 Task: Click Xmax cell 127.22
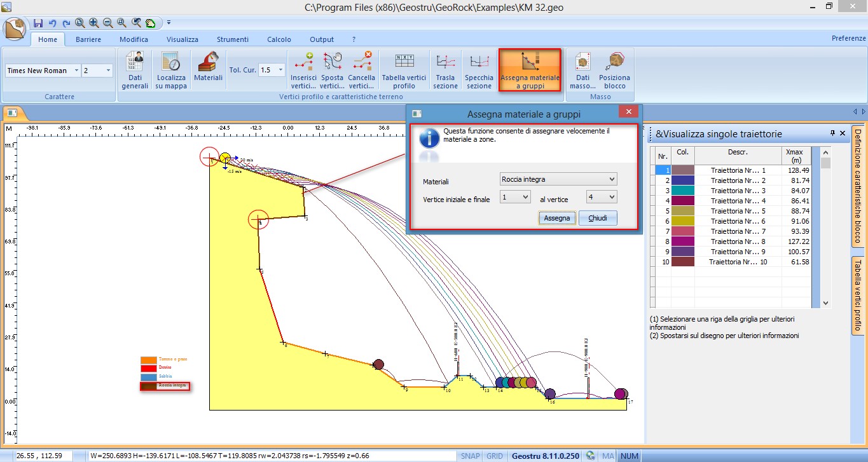pyautogui.click(x=797, y=241)
